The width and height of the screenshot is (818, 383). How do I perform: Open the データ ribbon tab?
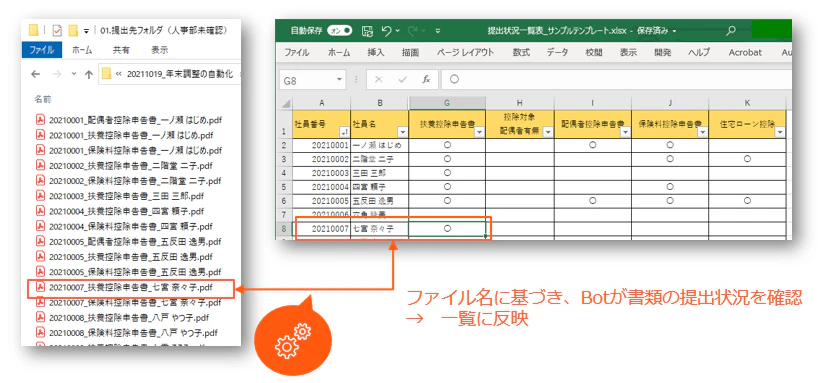coord(558,52)
